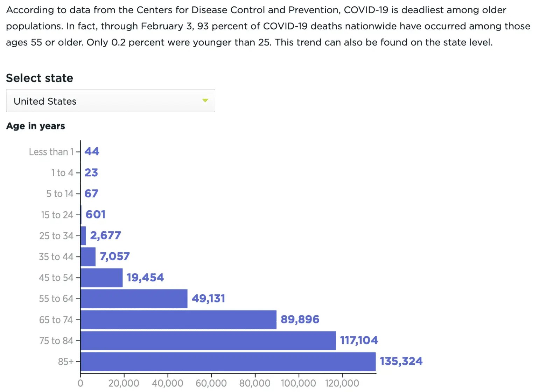Click the value label 117,104

tap(359, 340)
